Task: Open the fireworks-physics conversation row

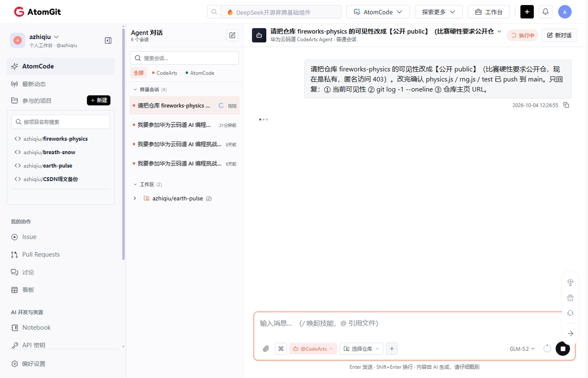Action: (x=184, y=105)
